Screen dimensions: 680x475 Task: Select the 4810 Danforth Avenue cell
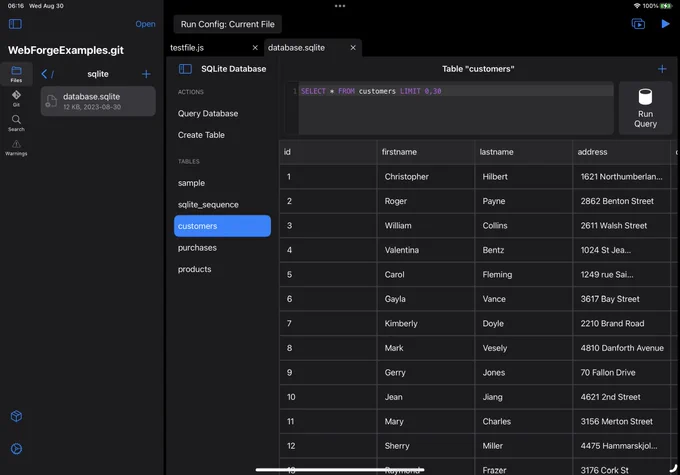[621, 348]
